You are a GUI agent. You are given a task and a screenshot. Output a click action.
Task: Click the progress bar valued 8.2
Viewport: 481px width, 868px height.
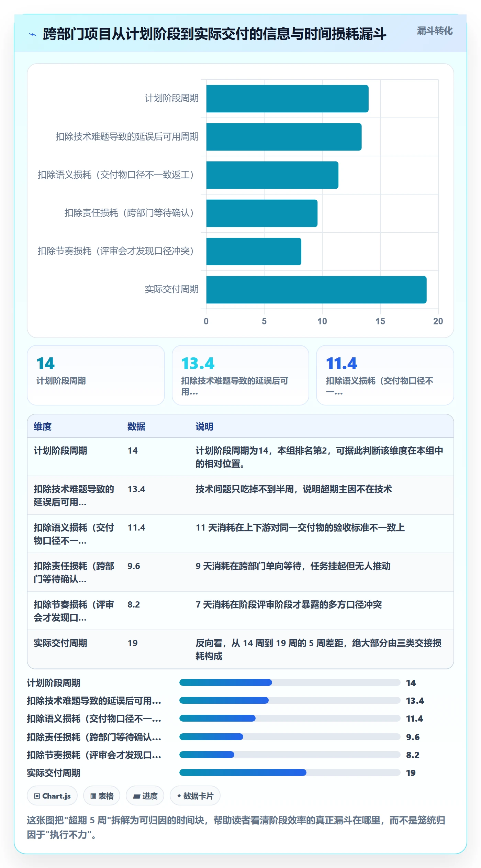290,754
